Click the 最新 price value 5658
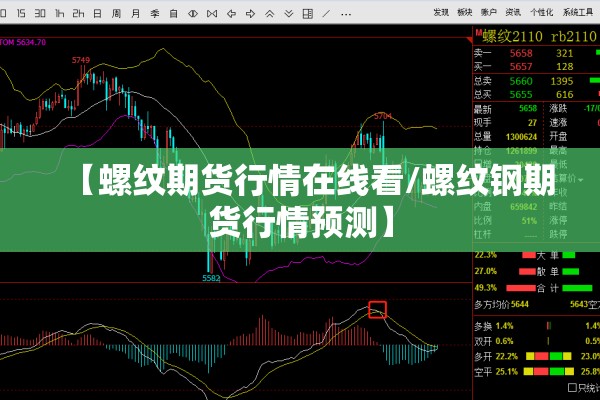 528,109
